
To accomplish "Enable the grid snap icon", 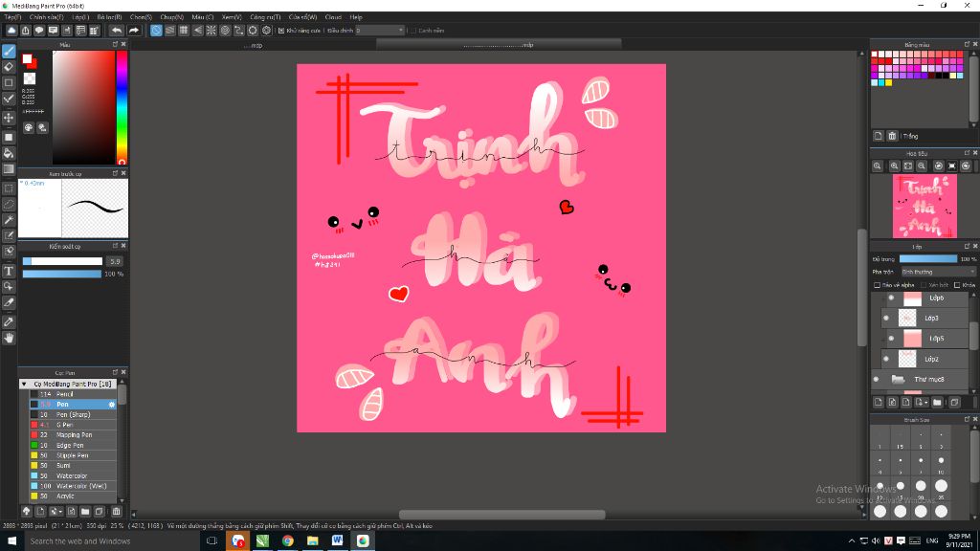I will (184, 30).
